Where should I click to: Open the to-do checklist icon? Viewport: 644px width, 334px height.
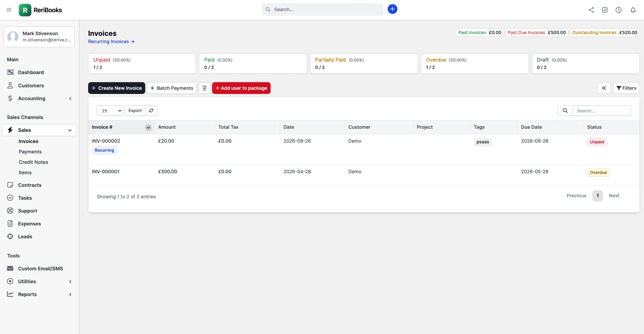pyautogui.click(x=605, y=10)
